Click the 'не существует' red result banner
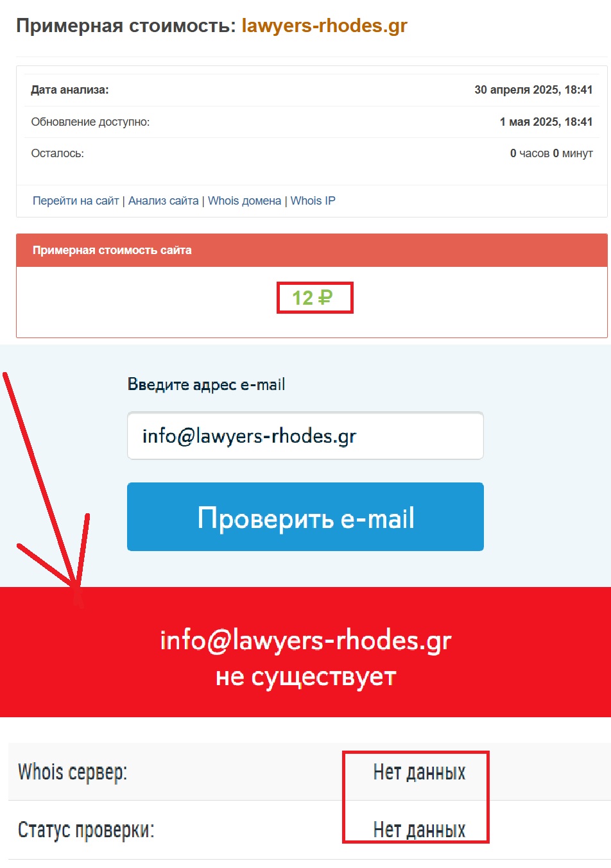This screenshot has height=868, width=611. (x=305, y=652)
